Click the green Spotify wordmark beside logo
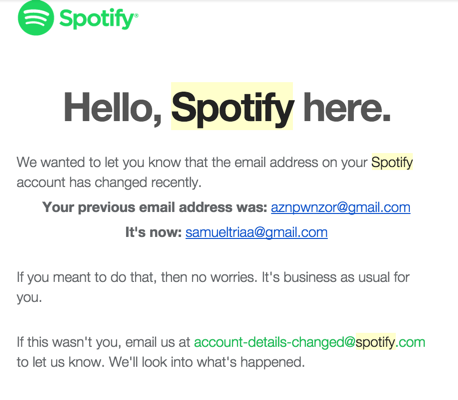This screenshot has width=458, height=400. pyautogui.click(x=96, y=19)
